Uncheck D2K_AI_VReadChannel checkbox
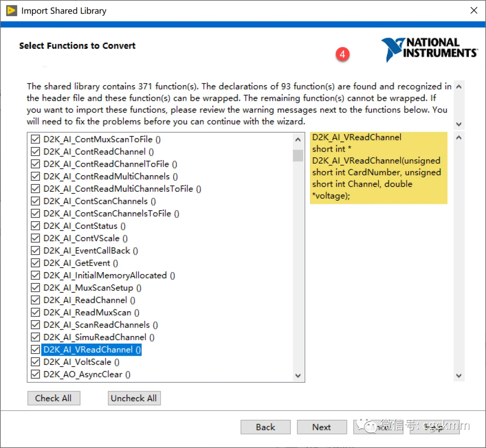The height and width of the screenshot is (448, 486). (x=35, y=349)
